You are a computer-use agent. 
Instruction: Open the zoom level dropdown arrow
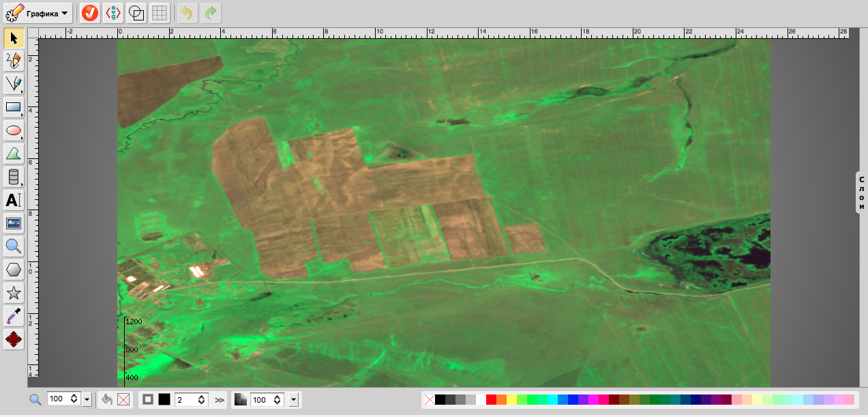[x=87, y=400]
